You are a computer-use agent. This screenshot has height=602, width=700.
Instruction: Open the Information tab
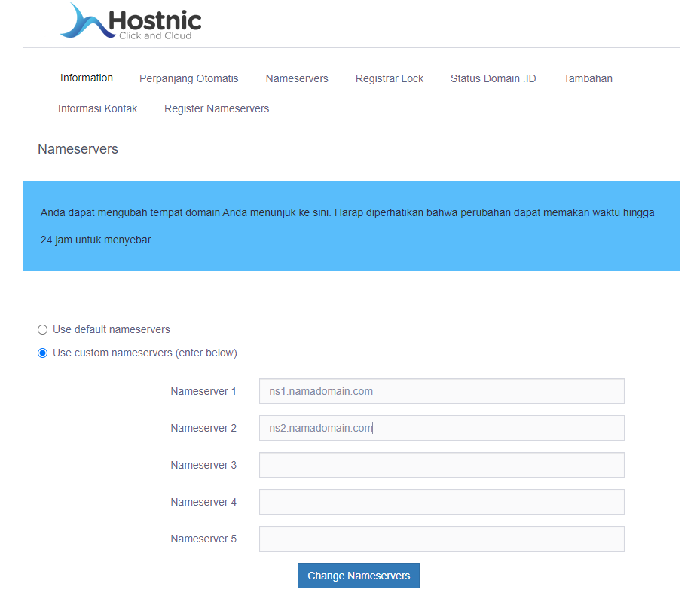pos(87,78)
